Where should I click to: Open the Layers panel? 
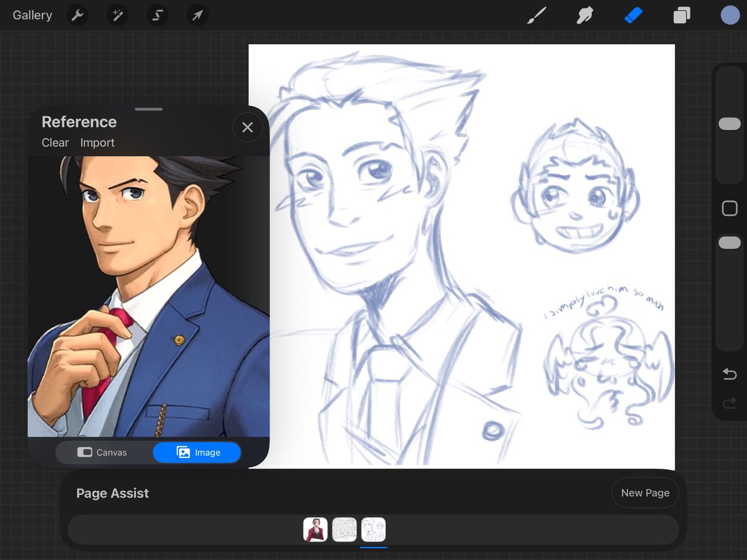(682, 16)
